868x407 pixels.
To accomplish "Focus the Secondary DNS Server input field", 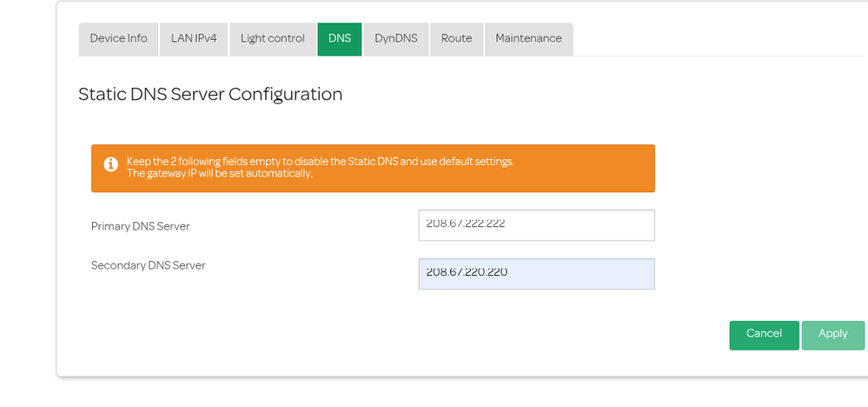I will tap(536, 273).
